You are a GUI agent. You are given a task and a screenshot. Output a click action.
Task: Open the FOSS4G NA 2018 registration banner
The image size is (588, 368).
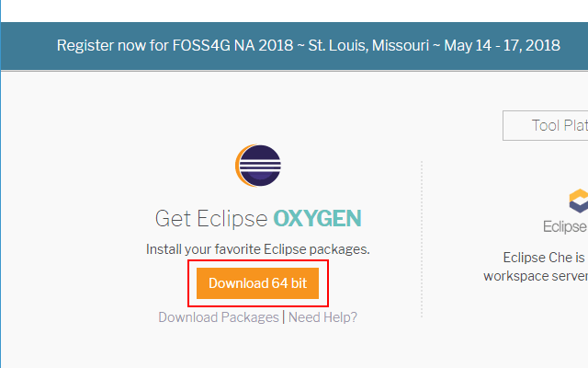click(x=294, y=46)
